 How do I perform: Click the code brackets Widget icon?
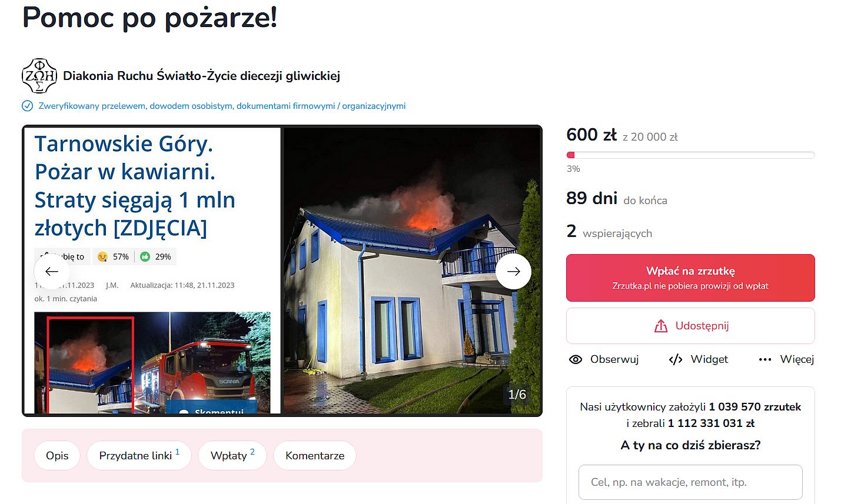click(x=676, y=359)
